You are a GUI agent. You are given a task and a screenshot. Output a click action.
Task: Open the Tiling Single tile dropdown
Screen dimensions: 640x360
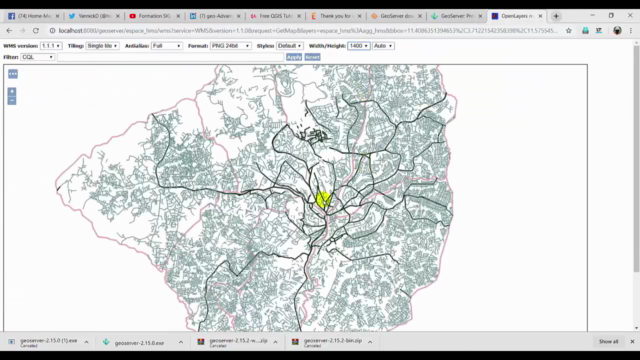(x=102, y=46)
